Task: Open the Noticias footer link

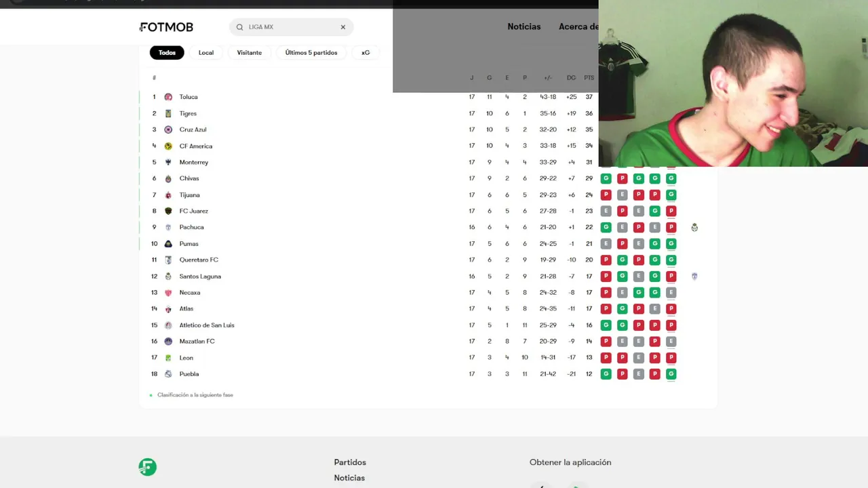Action: pos(349,478)
